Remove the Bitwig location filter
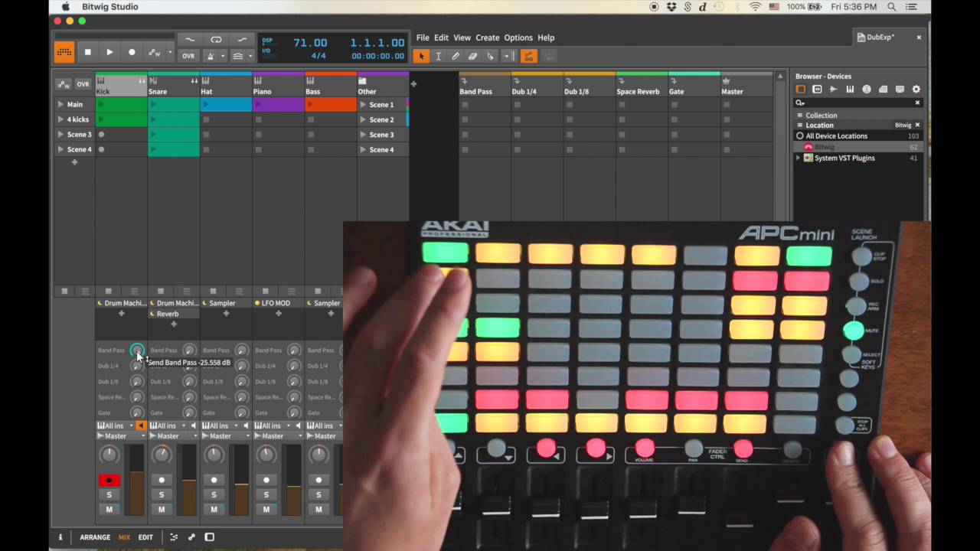980x551 pixels. click(917, 126)
